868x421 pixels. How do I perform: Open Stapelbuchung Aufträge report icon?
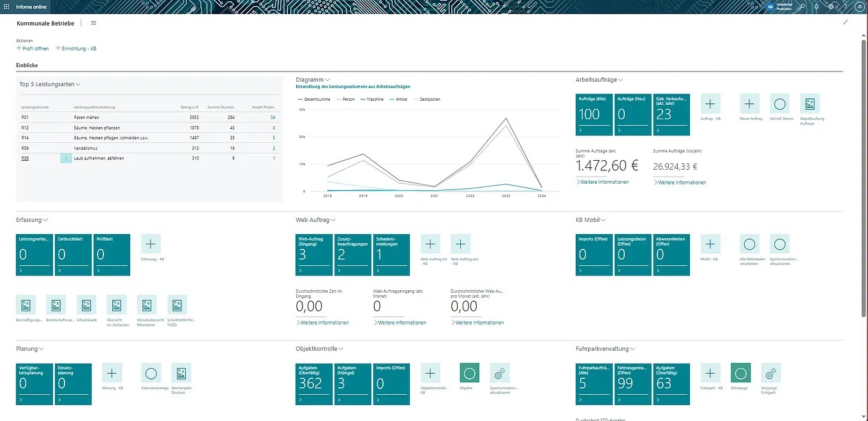click(810, 104)
